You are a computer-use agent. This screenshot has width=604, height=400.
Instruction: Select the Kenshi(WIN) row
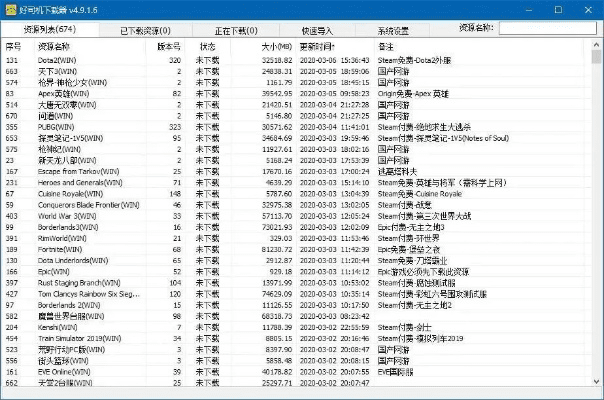click(x=297, y=328)
